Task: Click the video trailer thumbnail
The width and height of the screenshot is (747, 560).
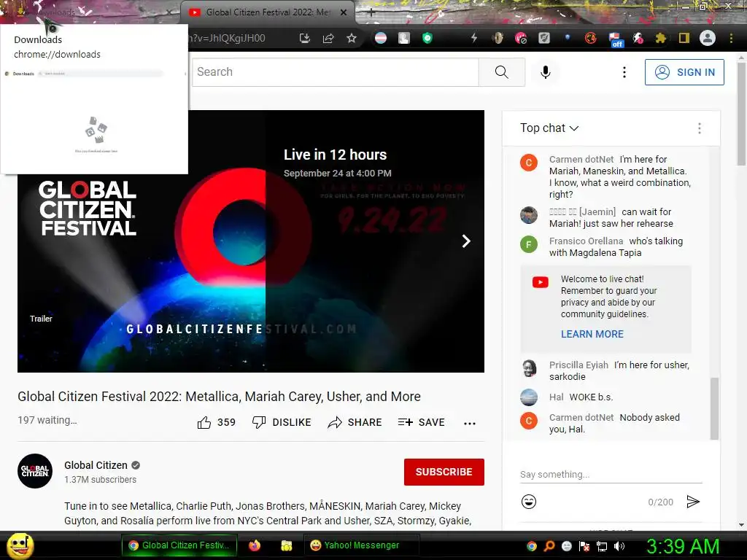Action: [x=251, y=241]
